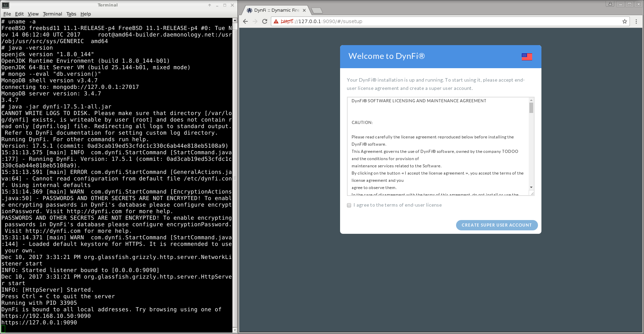Click the 'java -jar dynfi-17.5.1-all.jar' command line
Image resolution: width=644 pixels, height=334 pixels.
[x=56, y=107]
